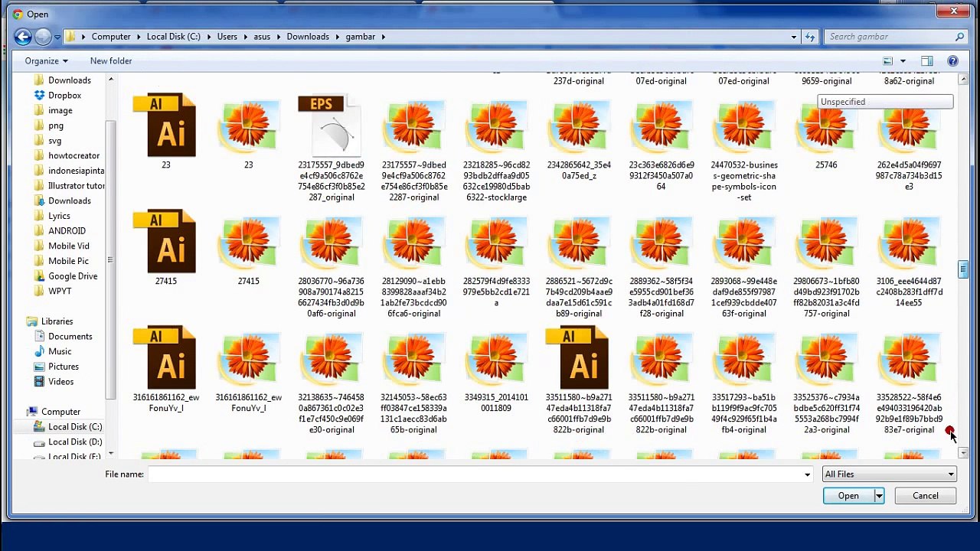This screenshot has height=551, width=980.
Task: Select the EPS file 23175557_9dbed9
Action: coord(331,148)
